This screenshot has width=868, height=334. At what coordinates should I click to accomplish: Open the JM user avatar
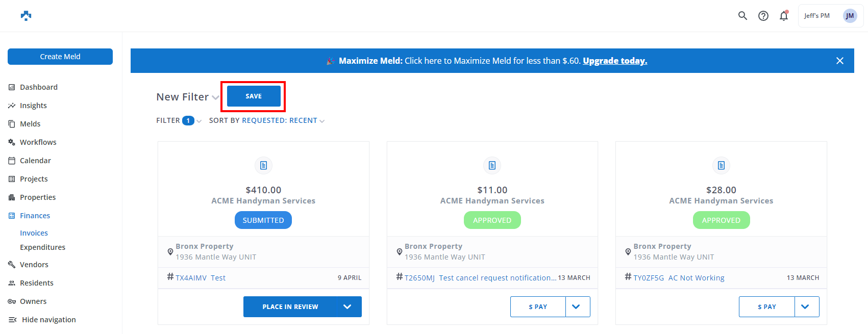click(x=850, y=16)
